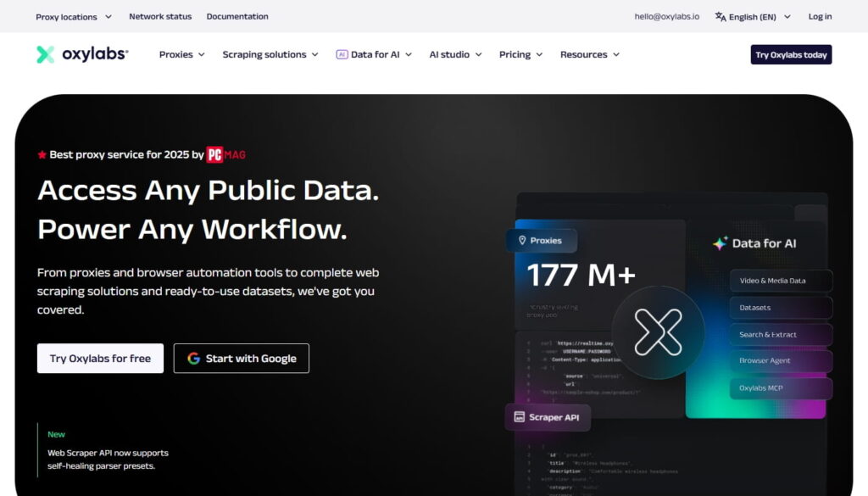Click the Scraper API icon in illustration
This screenshot has height=496, width=868.
click(519, 417)
